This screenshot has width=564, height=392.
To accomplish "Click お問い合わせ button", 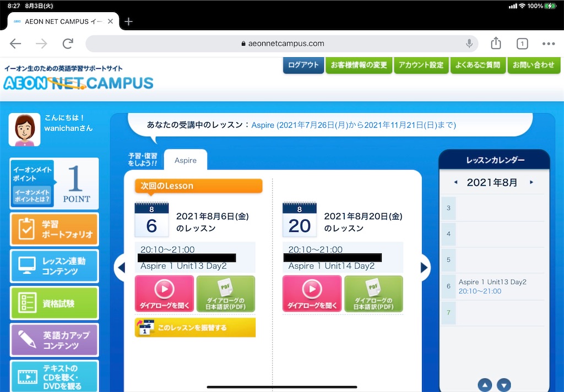I will click(534, 65).
